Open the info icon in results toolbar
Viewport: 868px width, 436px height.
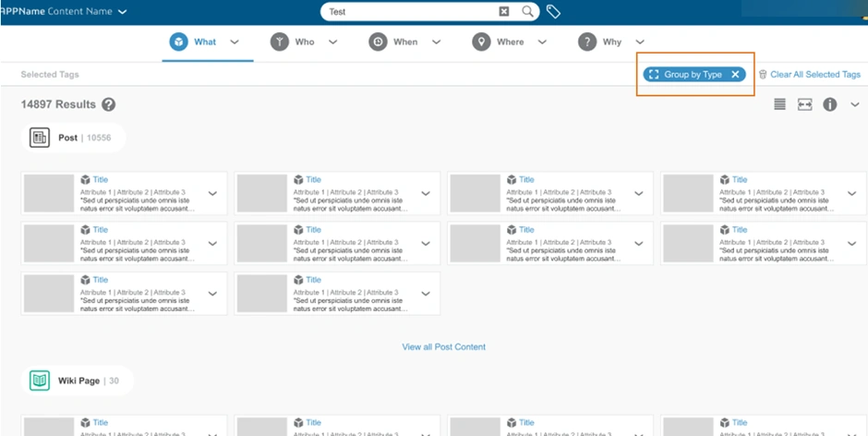coord(830,104)
